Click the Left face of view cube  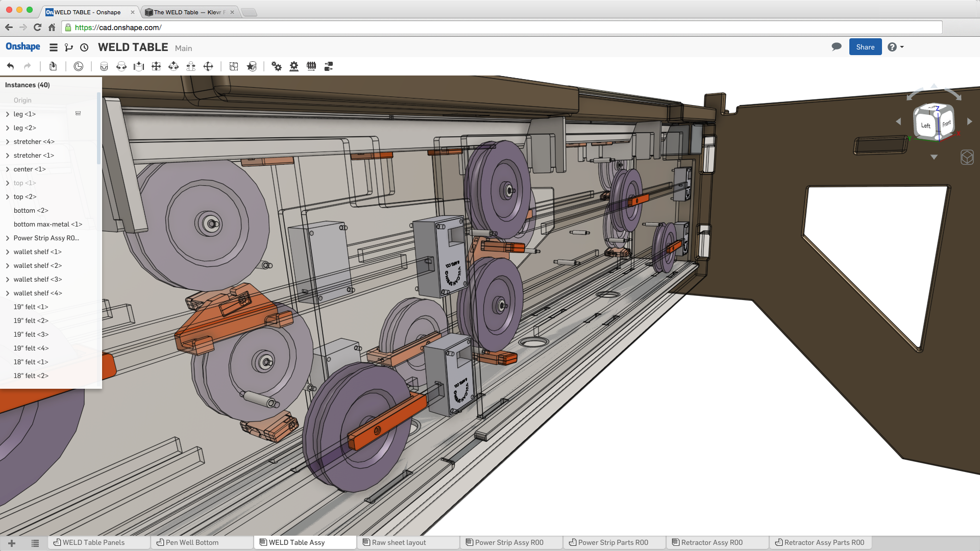pos(925,126)
